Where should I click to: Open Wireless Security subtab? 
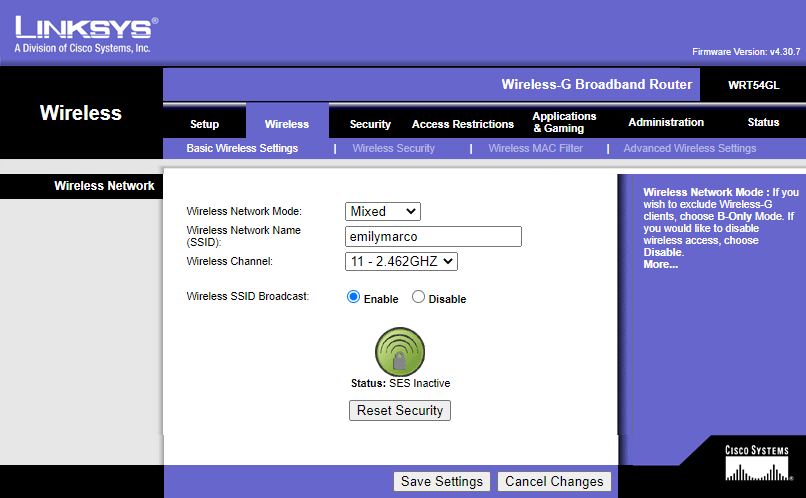394,148
